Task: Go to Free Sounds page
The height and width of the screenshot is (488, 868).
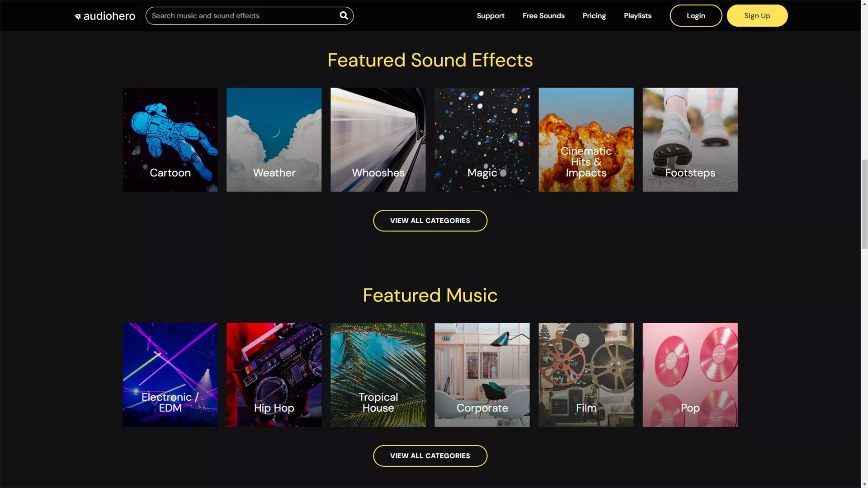Action: pos(543,16)
